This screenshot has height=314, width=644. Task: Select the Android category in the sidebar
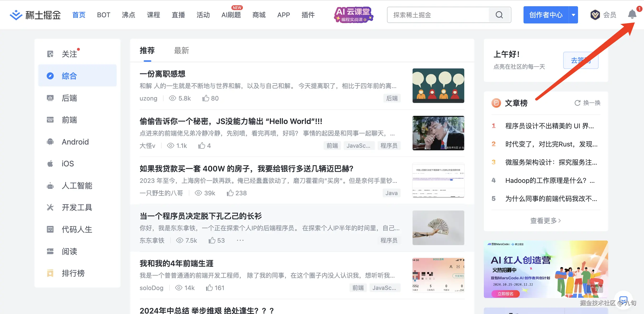75,142
